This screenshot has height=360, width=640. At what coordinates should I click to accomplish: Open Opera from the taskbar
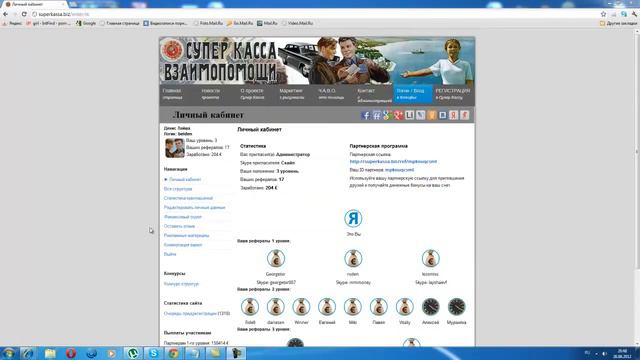click(x=71, y=353)
